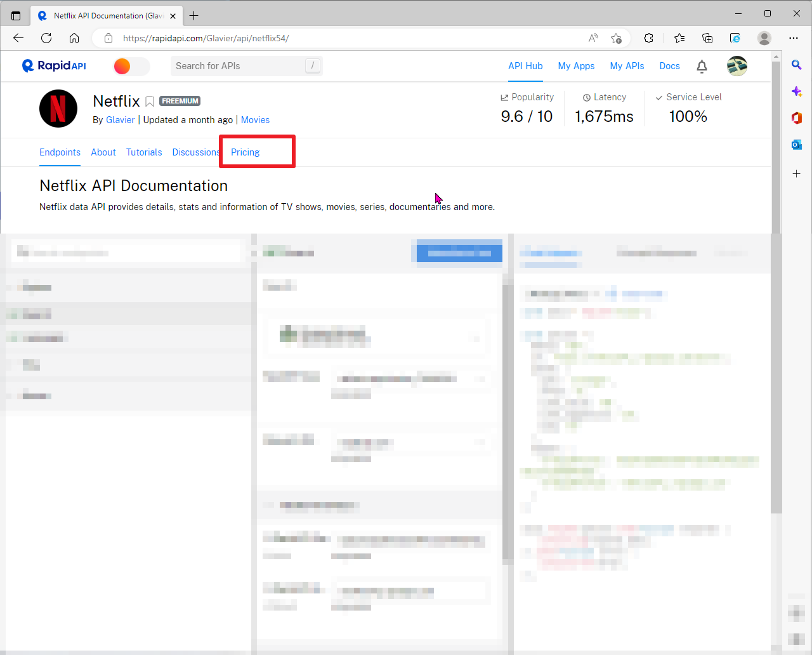This screenshot has width=812, height=655.
Task: Click the Netflix API Documentation heading
Action: (133, 185)
